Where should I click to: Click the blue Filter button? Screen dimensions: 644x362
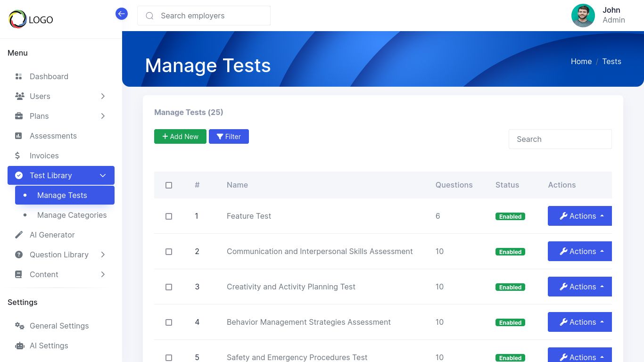tap(229, 136)
